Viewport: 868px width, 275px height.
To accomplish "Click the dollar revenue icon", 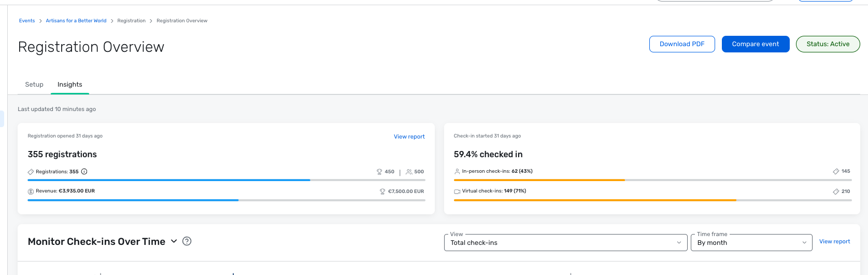I will (31, 191).
